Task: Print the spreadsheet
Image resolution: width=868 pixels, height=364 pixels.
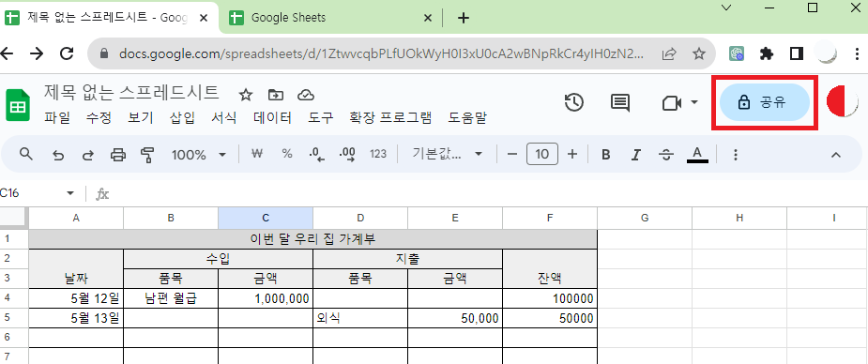Action: click(118, 155)
